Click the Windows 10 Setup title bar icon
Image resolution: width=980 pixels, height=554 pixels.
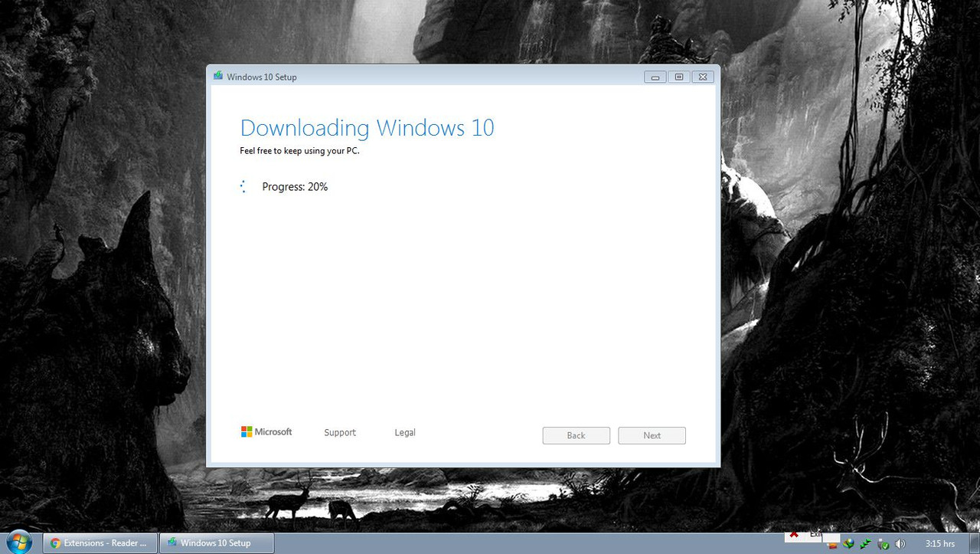click(218, 77)
